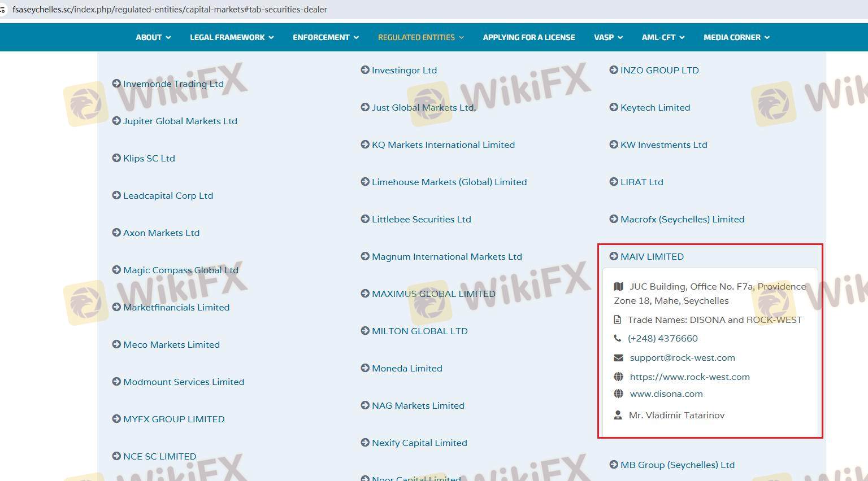Click the browser address bar URL
Screen dimensions: 868x481
[x=170, y=10]
